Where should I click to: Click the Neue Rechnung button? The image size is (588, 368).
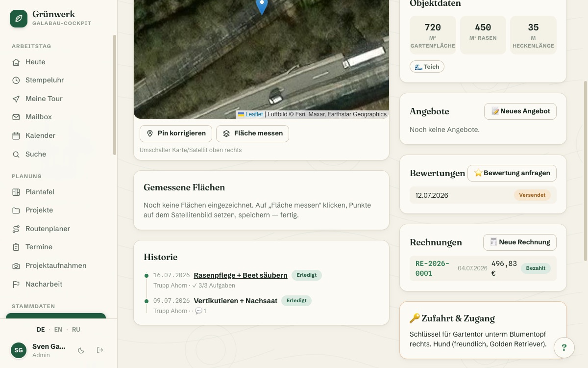coord(520,242)
